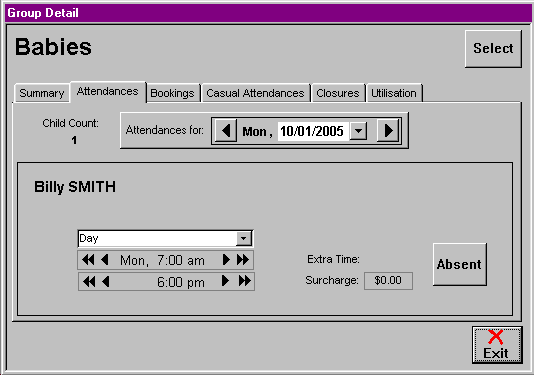Rewind start time 7:00 am double-left arrow

[x=88, y=260]
